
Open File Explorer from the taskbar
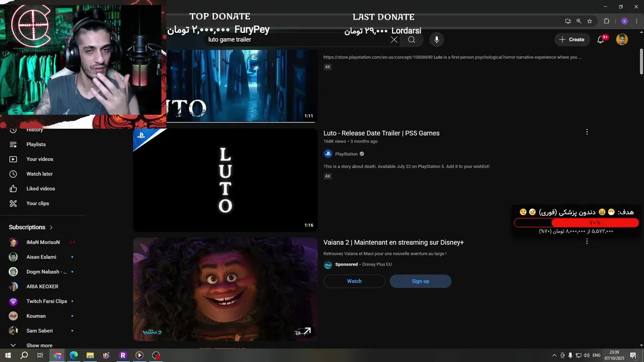tap(90, 355)
